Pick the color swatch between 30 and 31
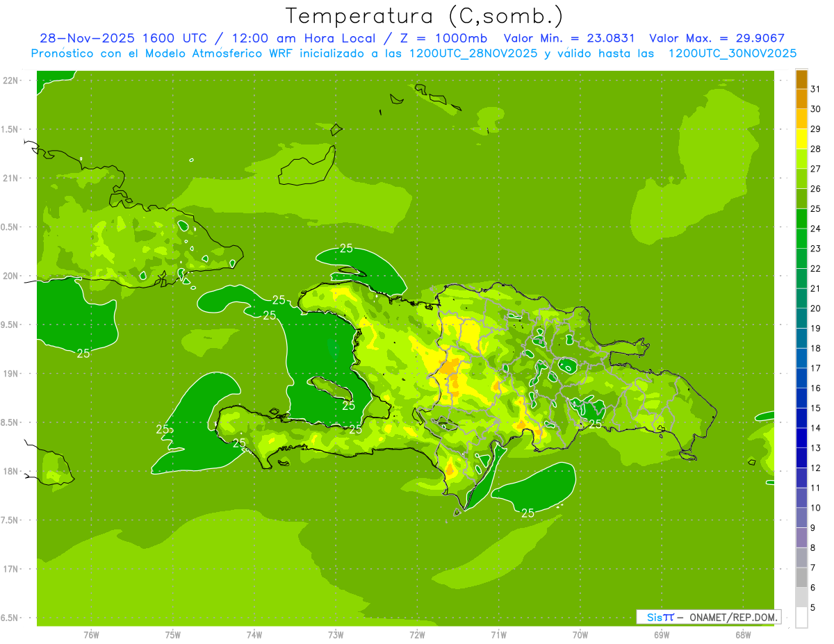This screenshot has width=834, height=644. click(x=801, y=99)
